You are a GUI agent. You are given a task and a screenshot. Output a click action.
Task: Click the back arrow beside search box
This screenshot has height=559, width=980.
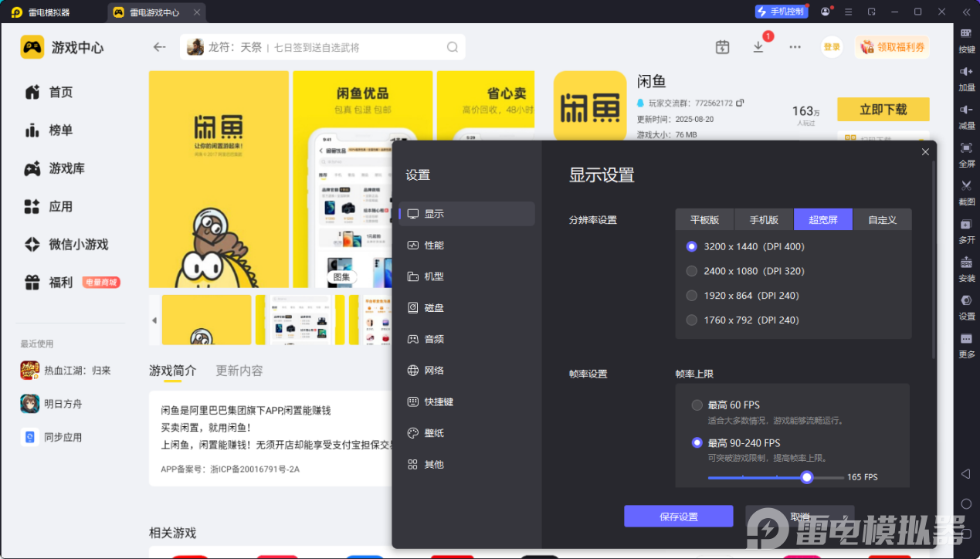click(x=159, y=47)
